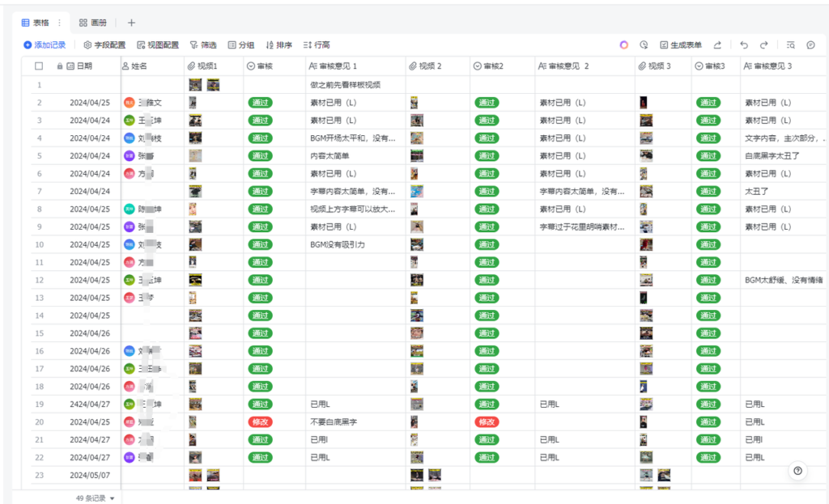
Task: Open the 分组 grouping options
Action: click(243, 45)
